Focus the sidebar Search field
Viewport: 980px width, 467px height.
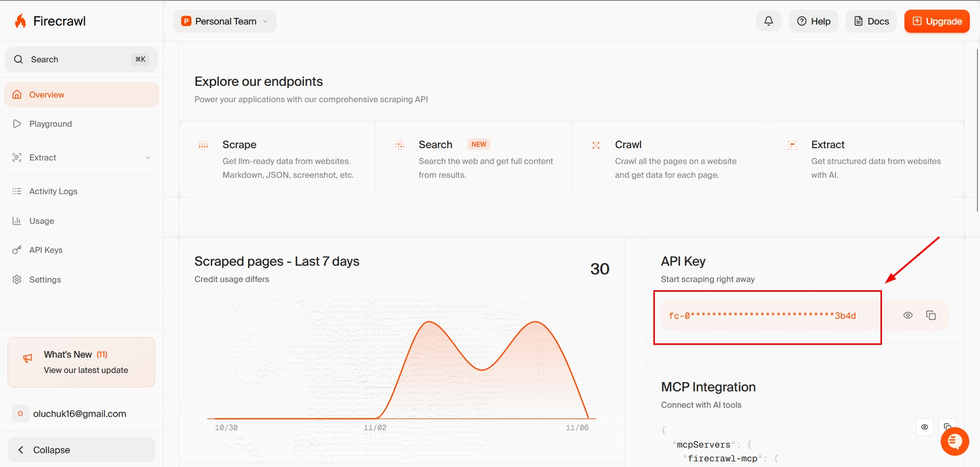pyautogui.click(x=82, y=59)
